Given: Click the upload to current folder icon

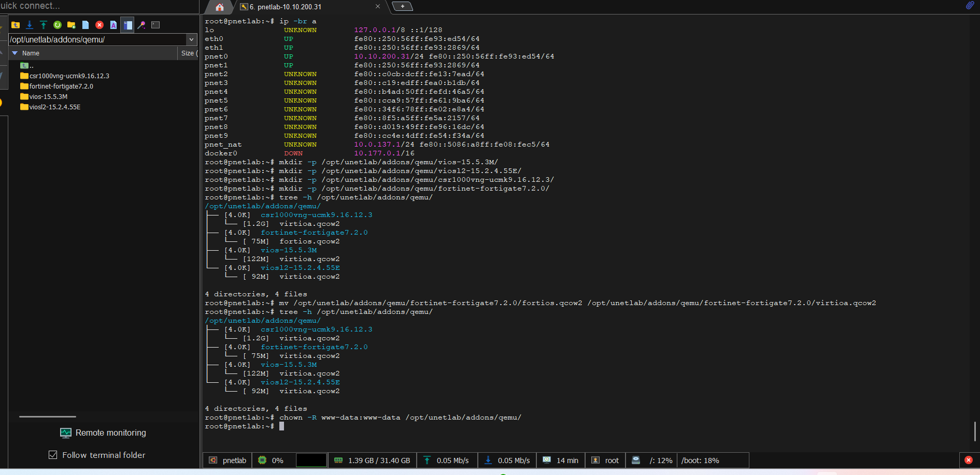Looking at the screenshot, I should [x=44, y=25].
